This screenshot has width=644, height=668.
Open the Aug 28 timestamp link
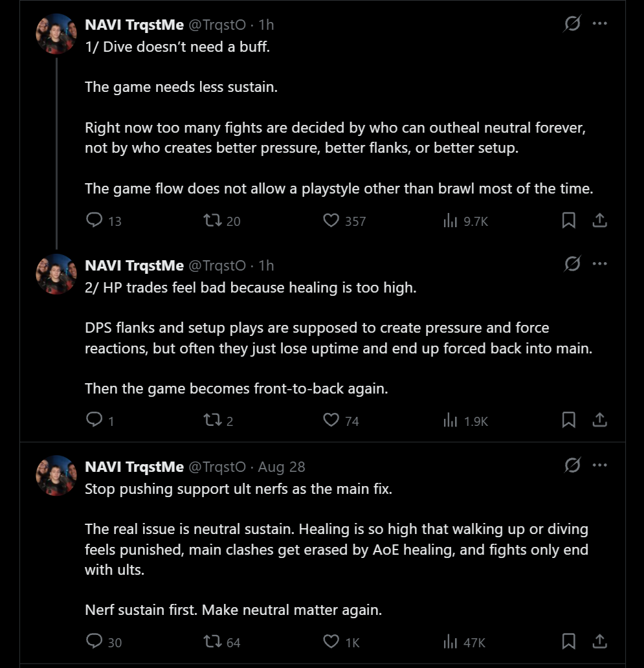click(x=282, y=467)
